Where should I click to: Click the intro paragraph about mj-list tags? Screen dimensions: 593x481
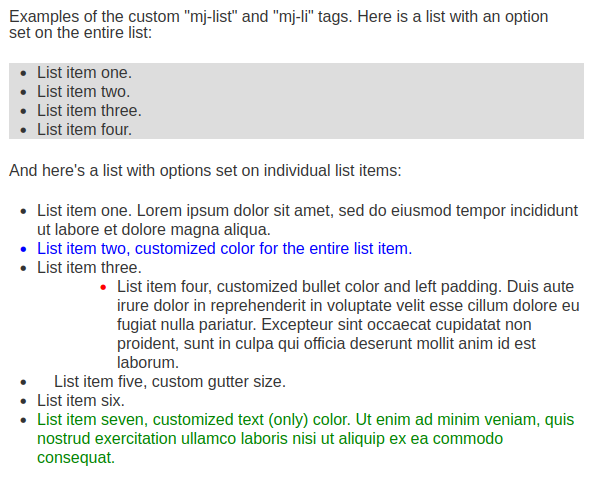[279, 25]
